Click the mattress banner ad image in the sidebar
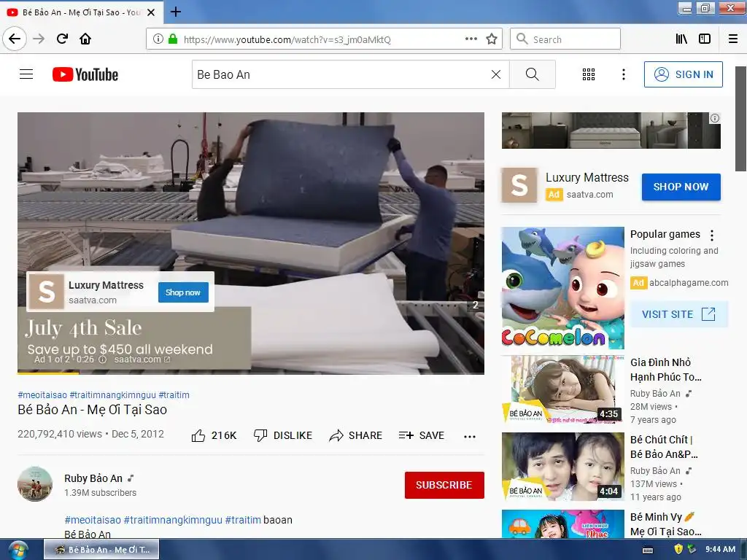The image size is (747, 560). pyautogui.click(x=611, y=131)
